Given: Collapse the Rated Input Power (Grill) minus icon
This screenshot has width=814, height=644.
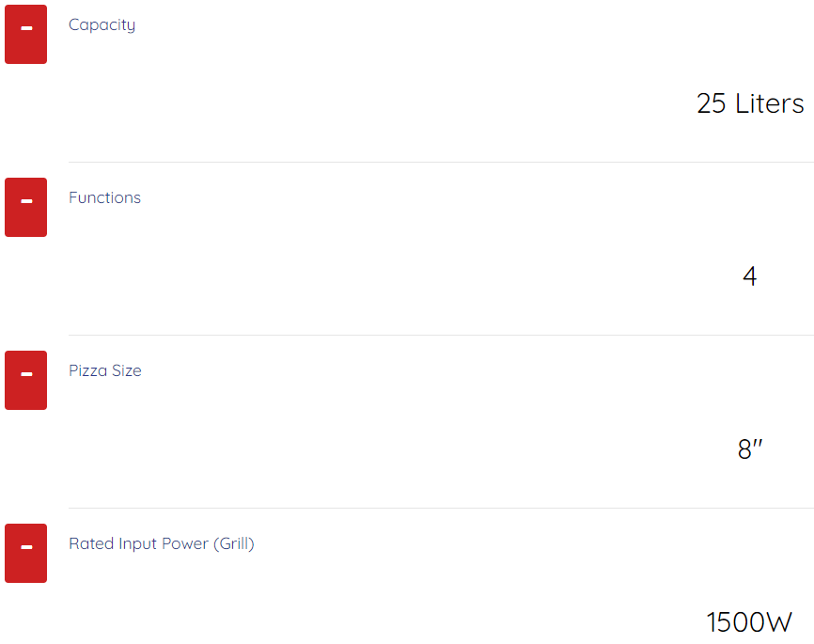Looking at the screenshot, I should tap(25, 553).
